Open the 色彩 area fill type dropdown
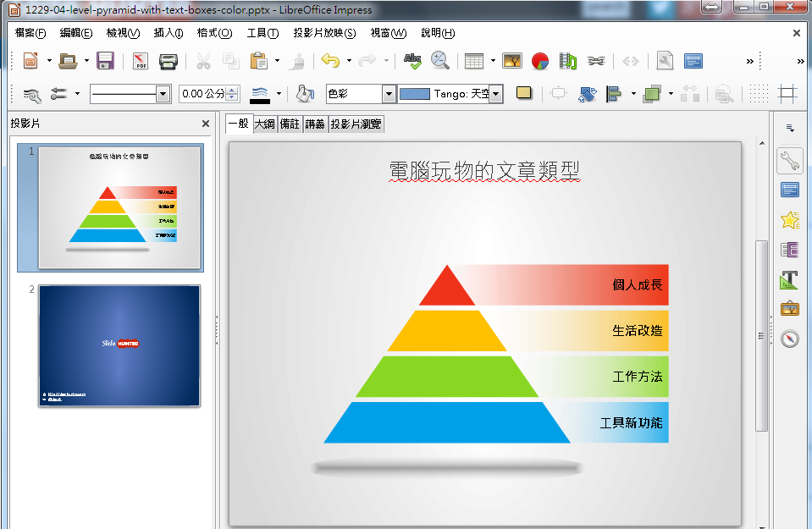This screenshot has height=529, width=812. coord(389,94)
